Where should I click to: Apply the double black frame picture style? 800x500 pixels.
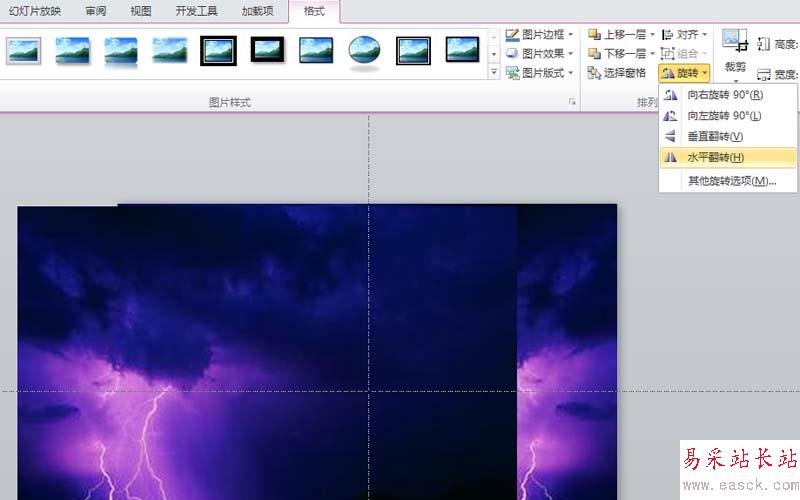coord(218,51)
